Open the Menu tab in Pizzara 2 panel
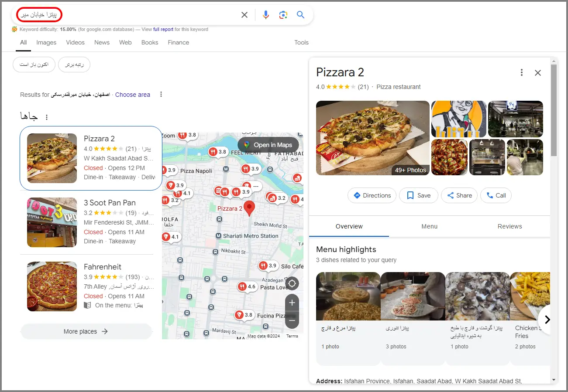568x392 pixels. [430, 226]
